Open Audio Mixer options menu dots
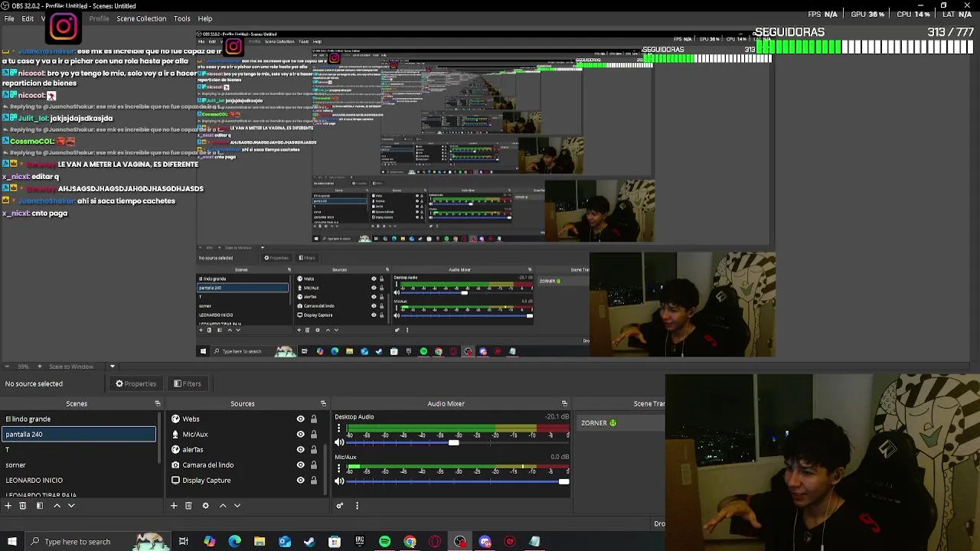 tap(357, 506)
